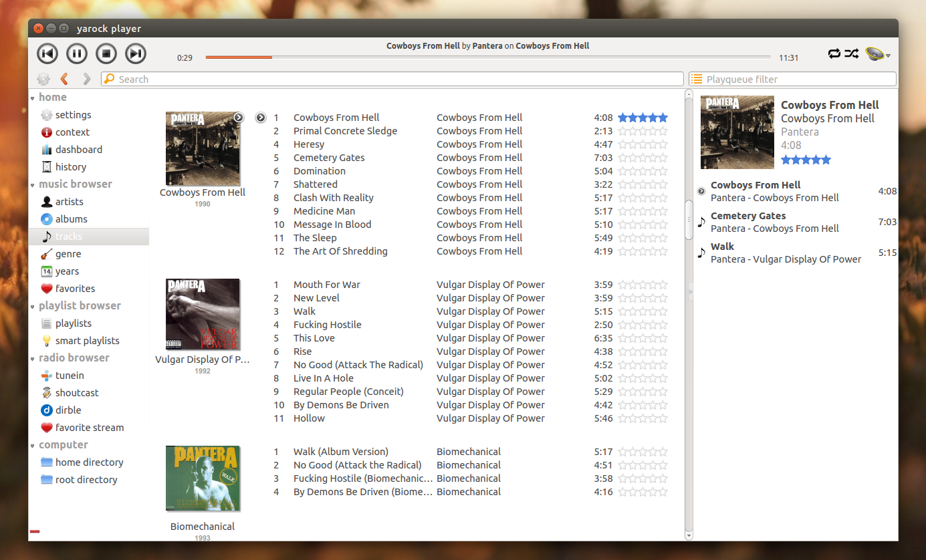Image resolution: width=926 pixels, height=560 pixels.
Task: Open the root directory folder icon
Action: 46,480
